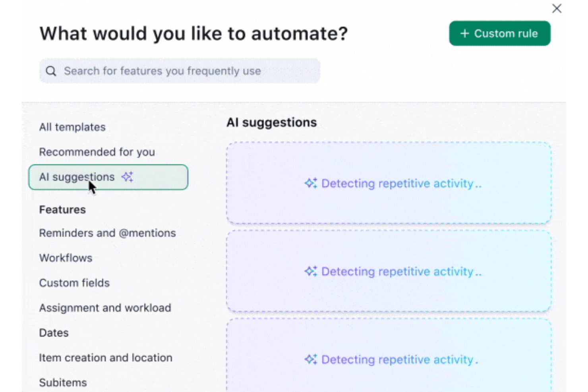This screenshot has width=588, height=392.
Task: Click inside the feature search field
Action: tap(179, 71)
